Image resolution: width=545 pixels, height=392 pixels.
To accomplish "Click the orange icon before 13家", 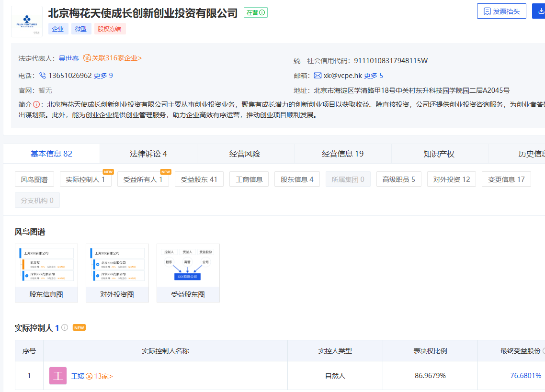I will [90, 376].
